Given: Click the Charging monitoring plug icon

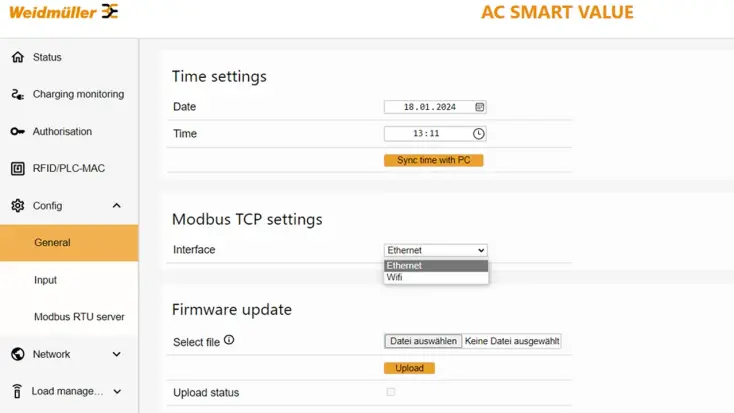Looking at the screenshot, I should pos(17,94).
